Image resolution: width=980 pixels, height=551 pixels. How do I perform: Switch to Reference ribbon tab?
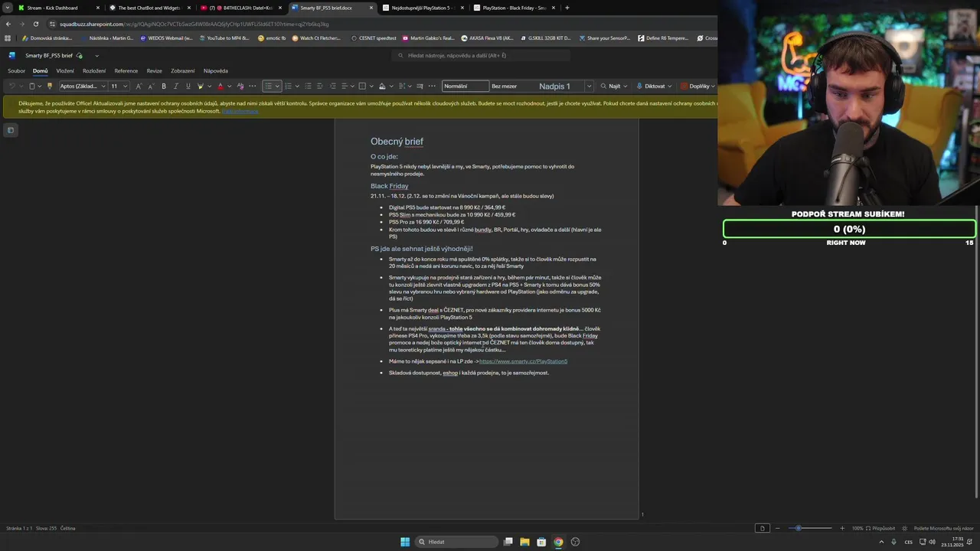[x=126, y=70]
